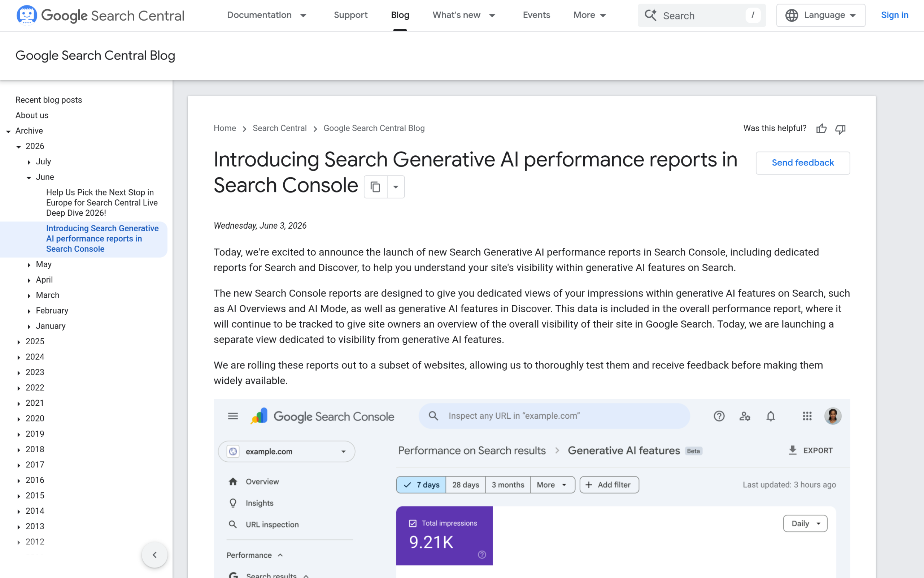Expand the 2020 archive year
Screen dimensions: 924x578
19,419
